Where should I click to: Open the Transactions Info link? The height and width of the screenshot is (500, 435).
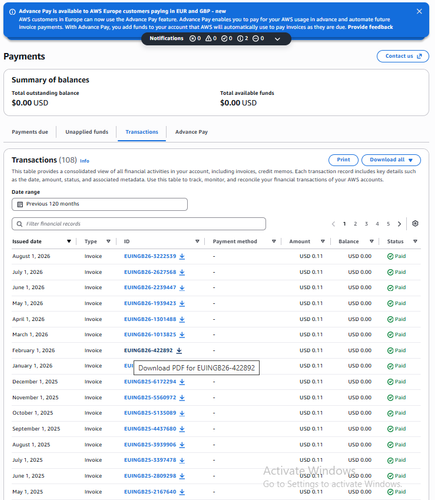click(x=84, y=161)
